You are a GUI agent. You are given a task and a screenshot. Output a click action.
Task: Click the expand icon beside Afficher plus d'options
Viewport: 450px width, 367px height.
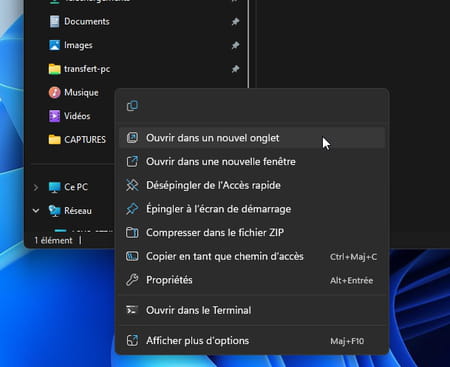(132, 340)
